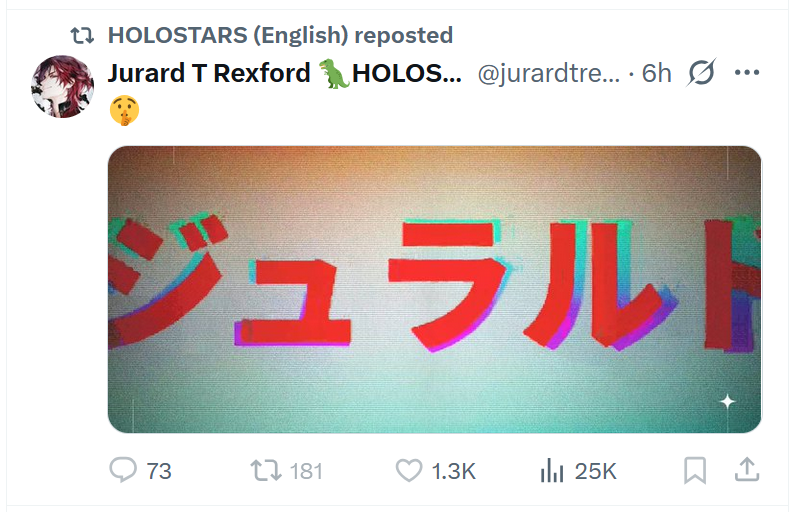Click the shushing face emoji tweet text

123,110
